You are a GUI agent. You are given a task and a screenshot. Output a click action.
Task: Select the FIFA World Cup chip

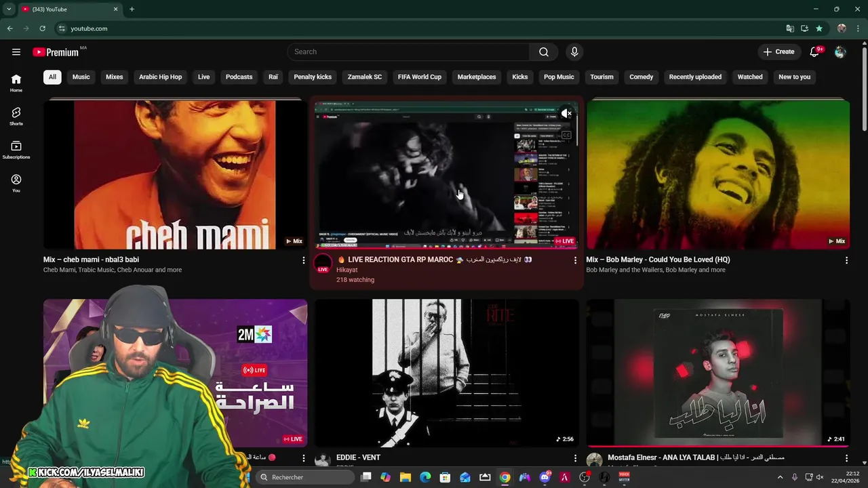[420, 77]
